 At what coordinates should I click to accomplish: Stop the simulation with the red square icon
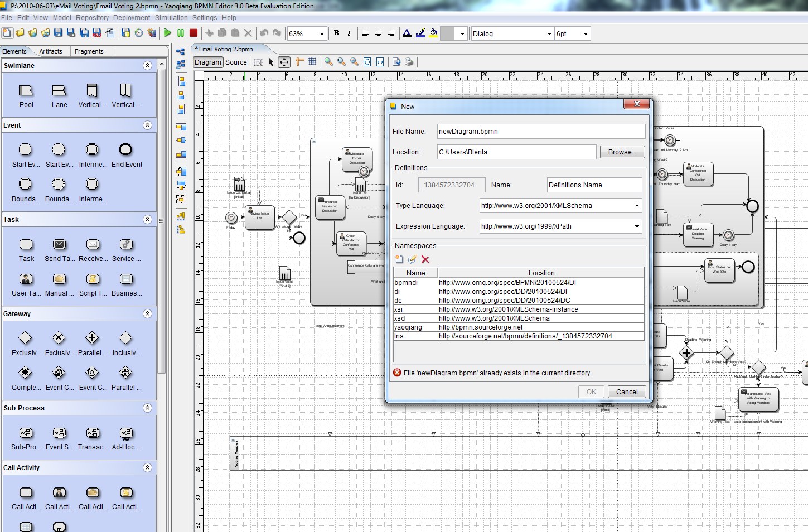193,33
